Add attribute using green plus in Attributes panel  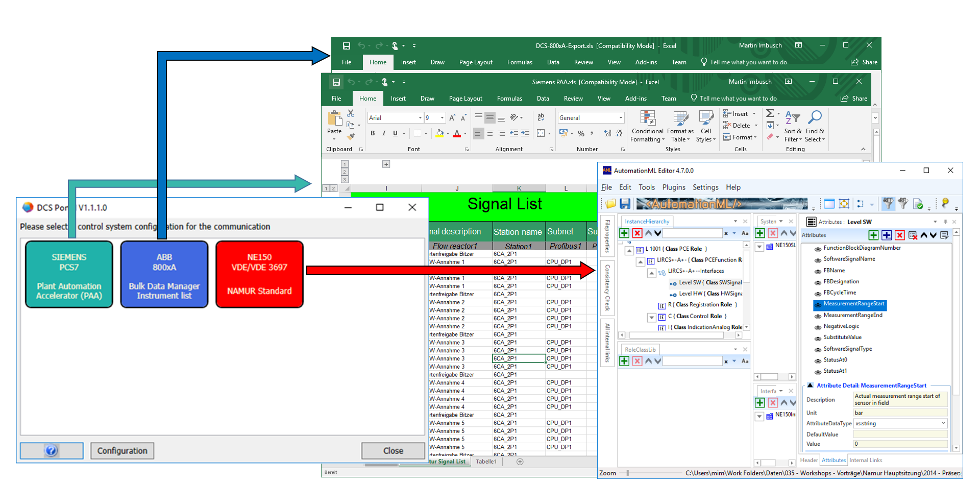[x=873, y=235]
